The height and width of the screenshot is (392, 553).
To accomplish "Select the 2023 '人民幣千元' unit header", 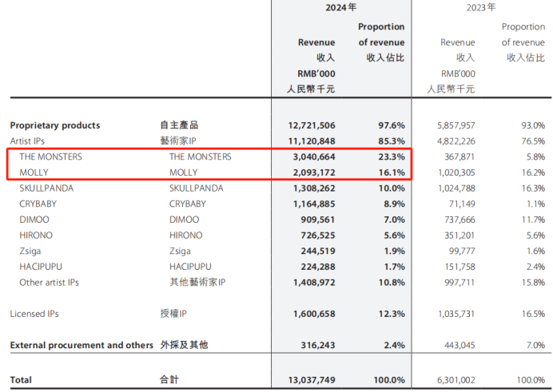I will (x=451, y=89).
